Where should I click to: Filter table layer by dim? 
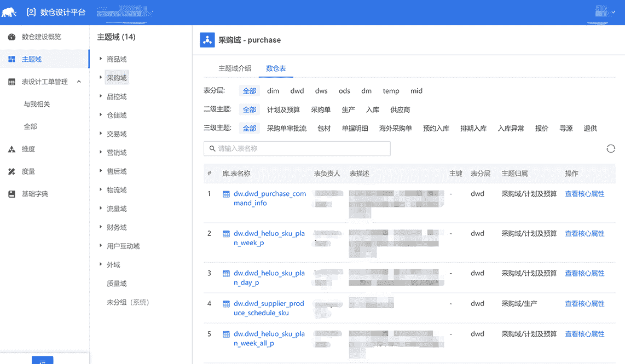(x=273, y=91)
